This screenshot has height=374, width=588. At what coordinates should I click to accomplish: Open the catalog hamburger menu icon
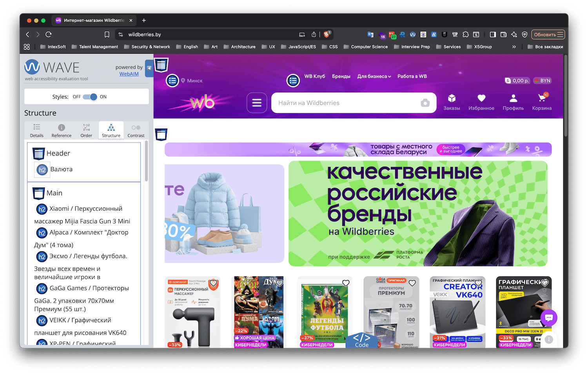(x=257, y=102)
